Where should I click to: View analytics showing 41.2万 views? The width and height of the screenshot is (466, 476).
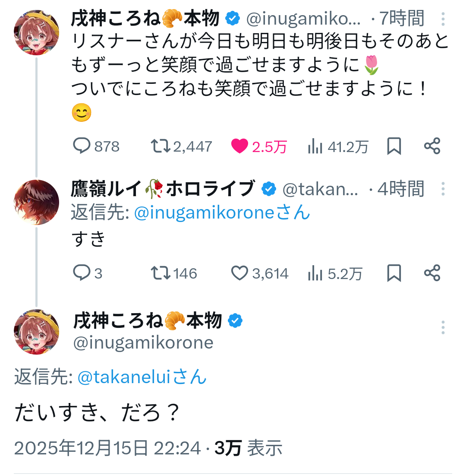(x=315, y=146)
